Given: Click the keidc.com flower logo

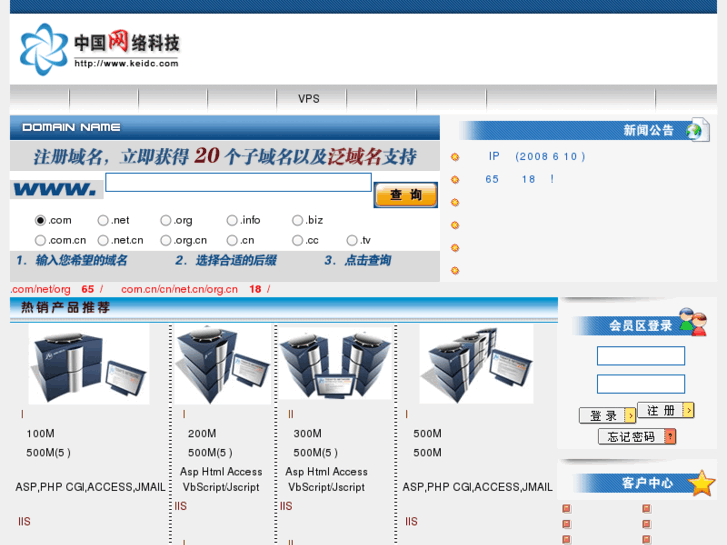Looking at the screenshot, I should coord(44,50).
